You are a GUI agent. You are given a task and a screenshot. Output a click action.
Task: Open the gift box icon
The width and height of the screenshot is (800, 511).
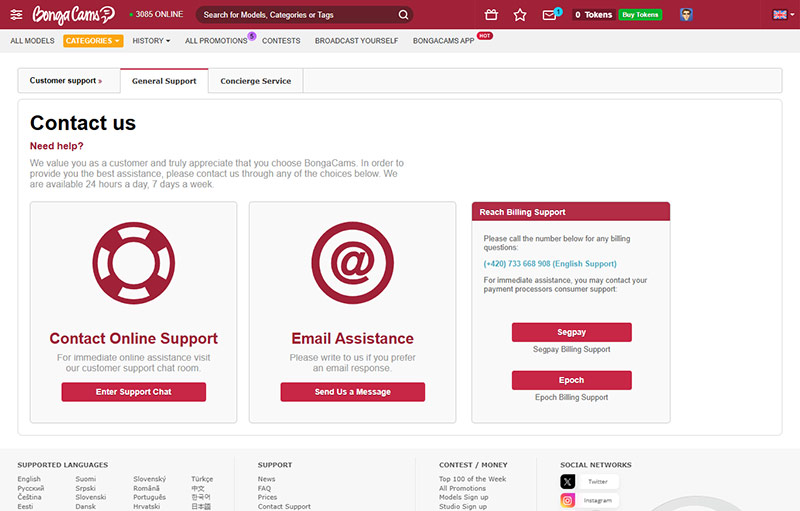pyautogui.click(x=491, y=15)
